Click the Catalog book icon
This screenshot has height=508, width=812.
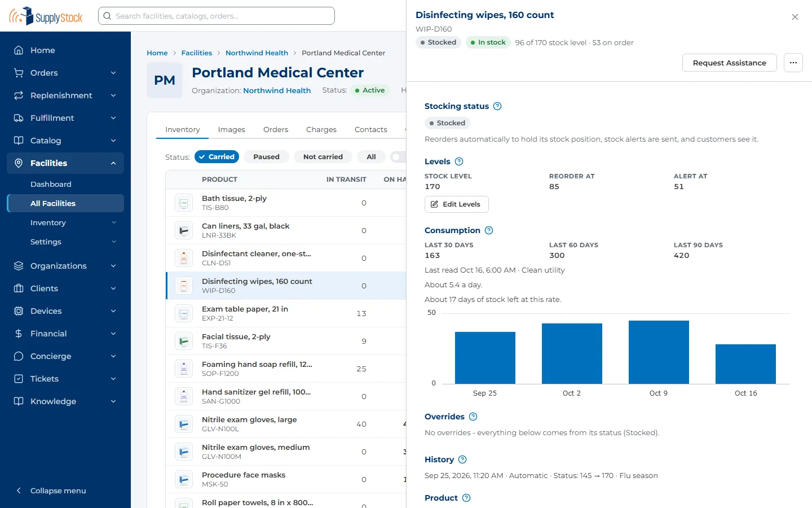19,141
